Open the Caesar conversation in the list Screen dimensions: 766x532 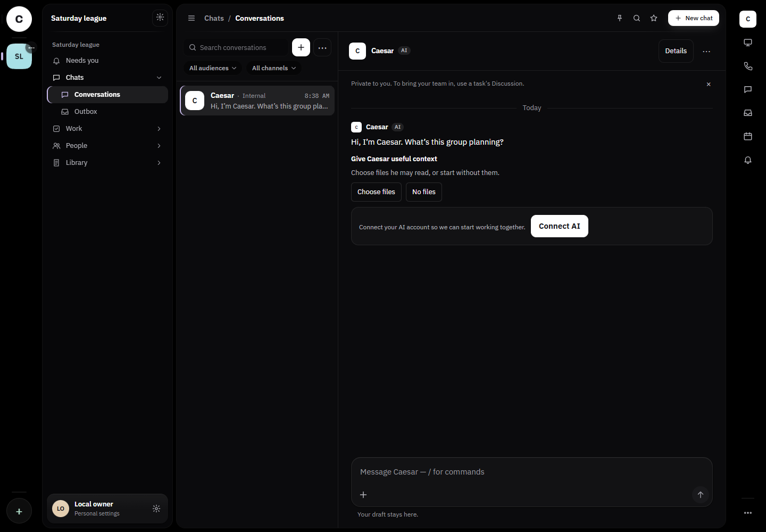(x=257, y=101)
